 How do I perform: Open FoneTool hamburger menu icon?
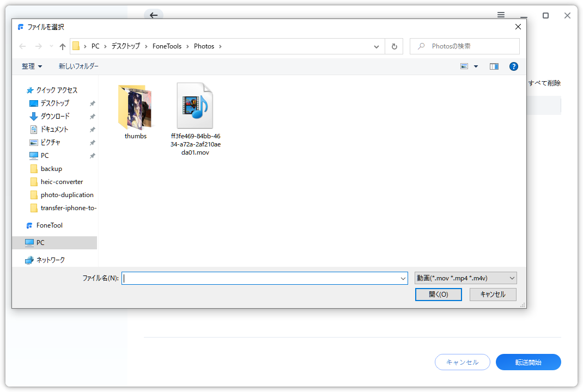pyautogui.click(x=501, y=15)
